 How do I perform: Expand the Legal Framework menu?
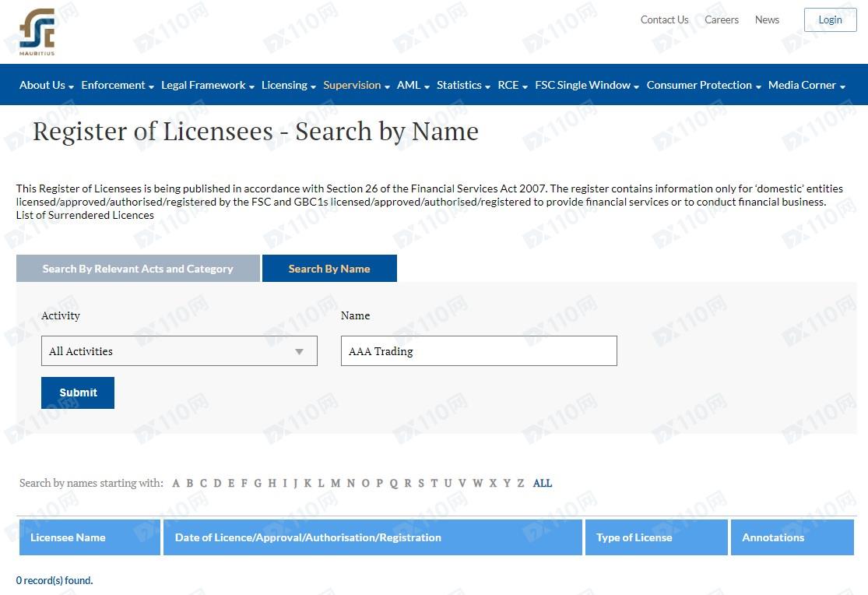tap(207, 85)
